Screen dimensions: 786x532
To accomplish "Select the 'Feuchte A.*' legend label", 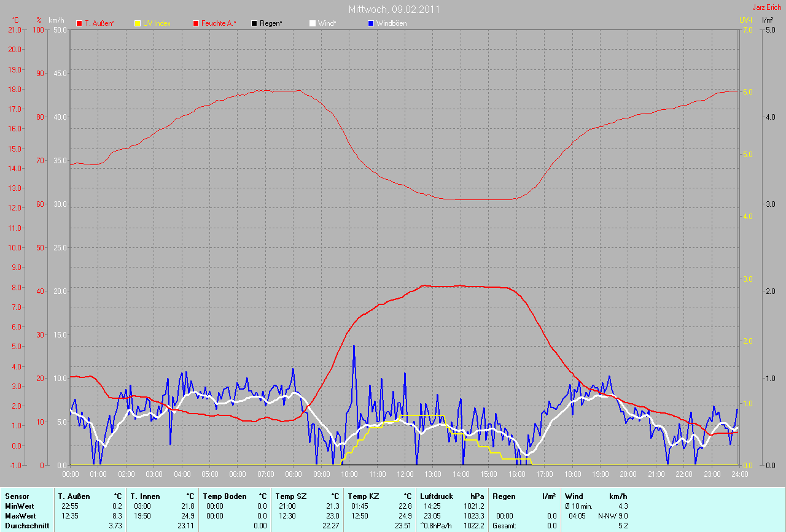I will 219,23.
